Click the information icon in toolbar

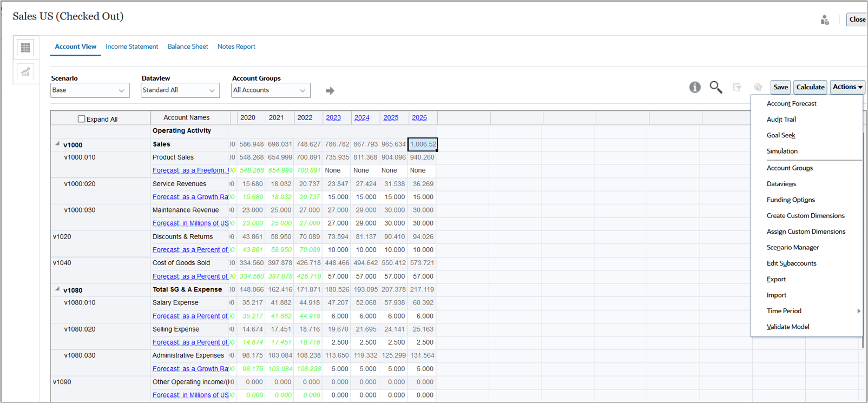point(695,87)
